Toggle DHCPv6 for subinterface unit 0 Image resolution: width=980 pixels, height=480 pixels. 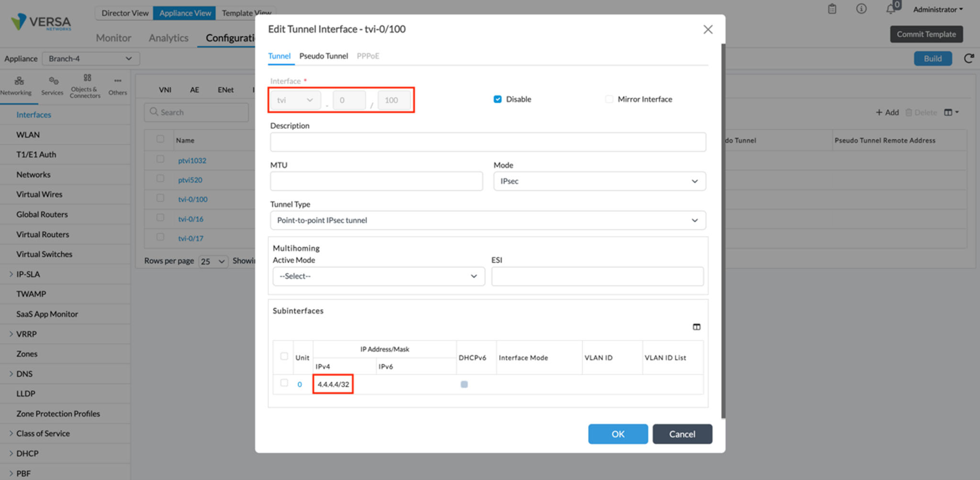pos(464,384)
